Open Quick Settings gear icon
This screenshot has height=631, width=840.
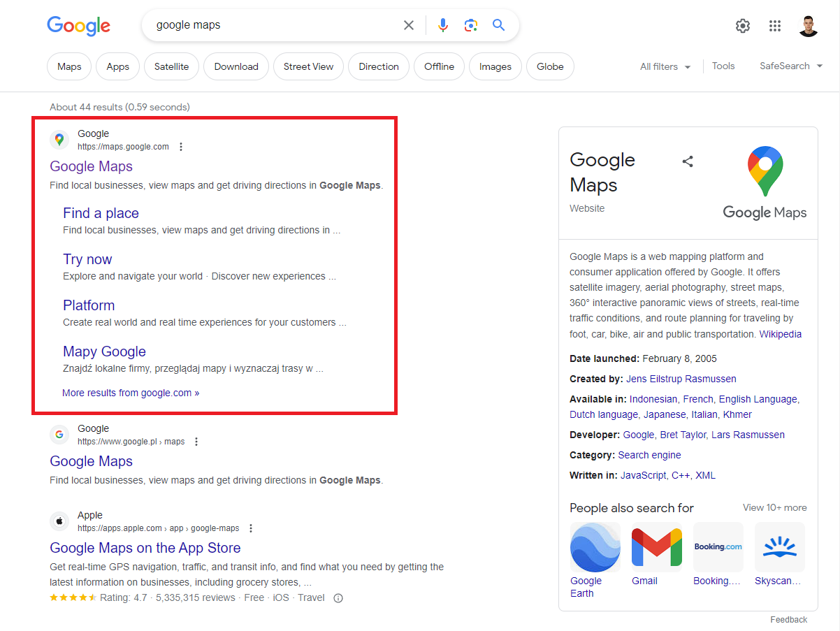pos(743,26)
